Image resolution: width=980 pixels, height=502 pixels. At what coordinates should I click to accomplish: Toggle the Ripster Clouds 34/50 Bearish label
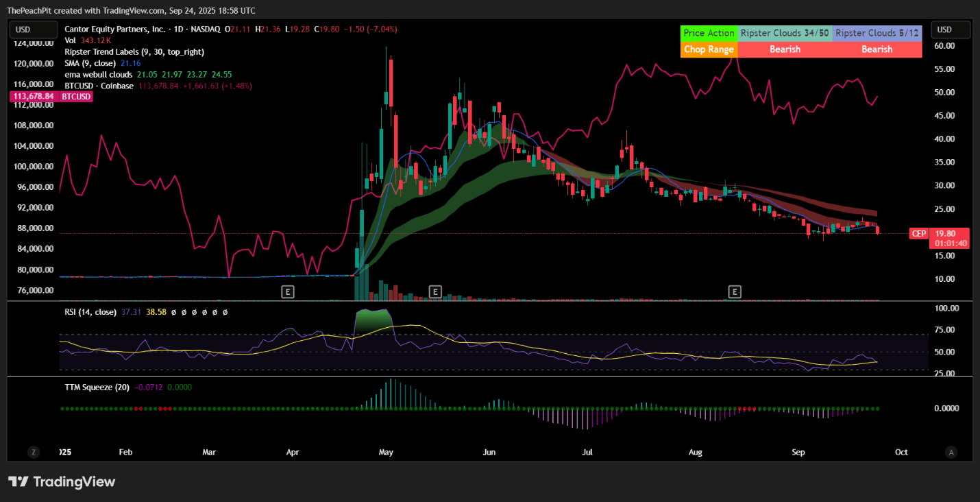[x=784, y=49]
